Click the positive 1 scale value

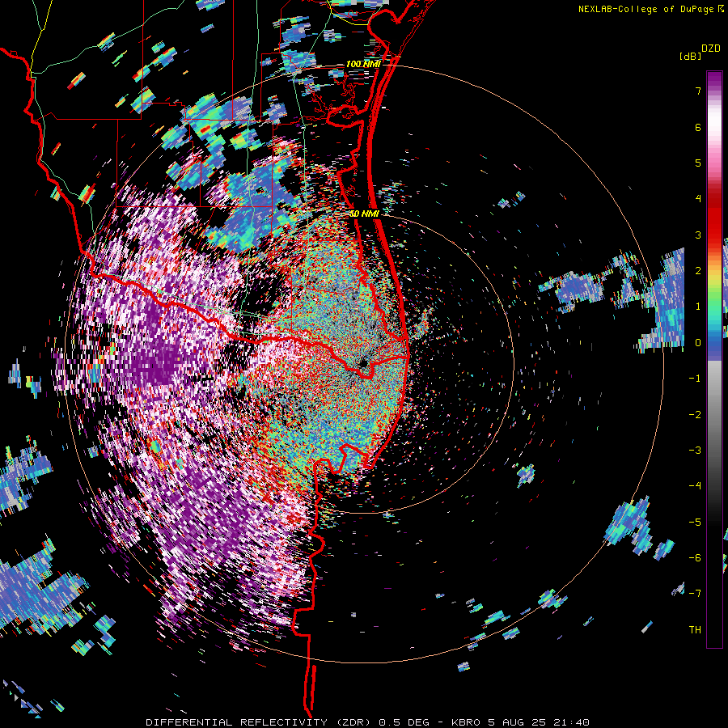698,307
